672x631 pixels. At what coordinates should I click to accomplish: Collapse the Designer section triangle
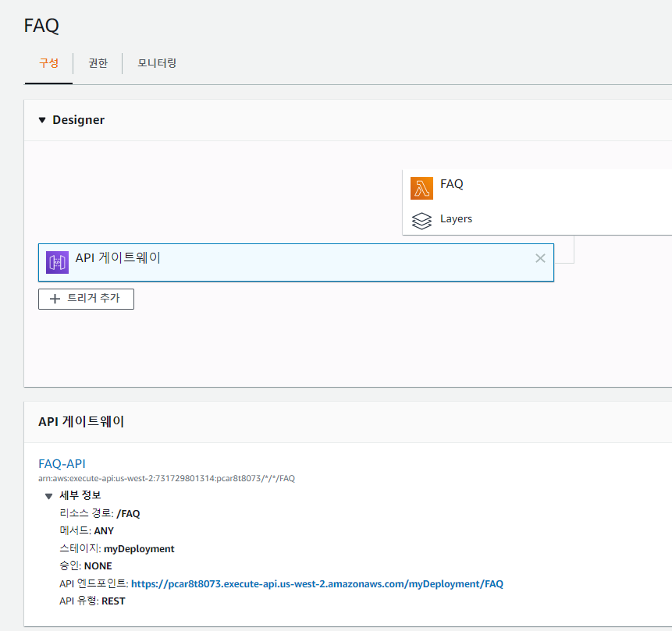coord(42,120)
